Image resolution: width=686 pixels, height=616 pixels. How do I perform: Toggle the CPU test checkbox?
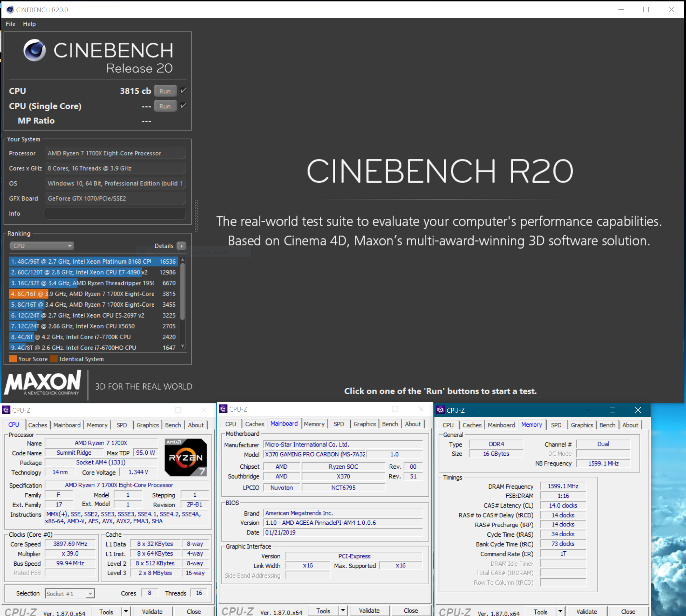[183, 91]
